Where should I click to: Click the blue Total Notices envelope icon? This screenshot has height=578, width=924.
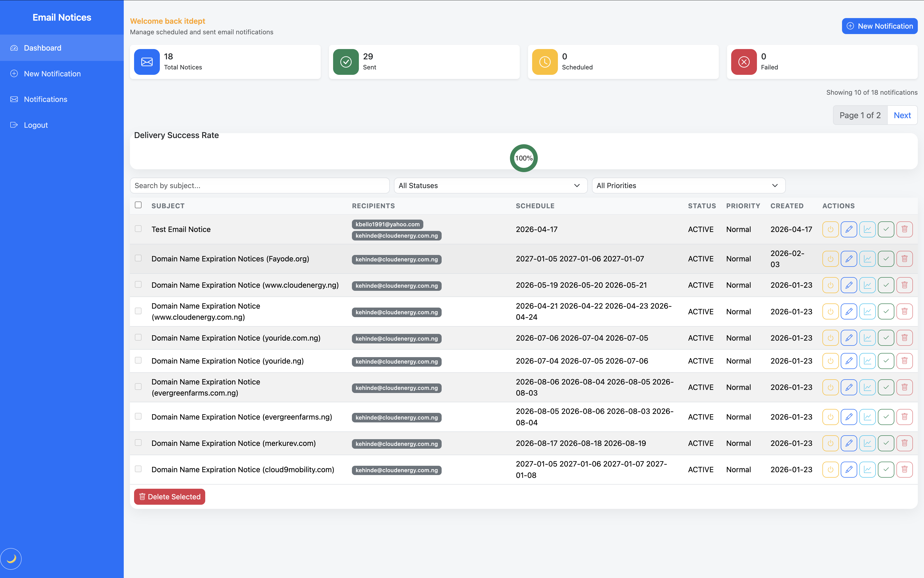click(147, 62)
